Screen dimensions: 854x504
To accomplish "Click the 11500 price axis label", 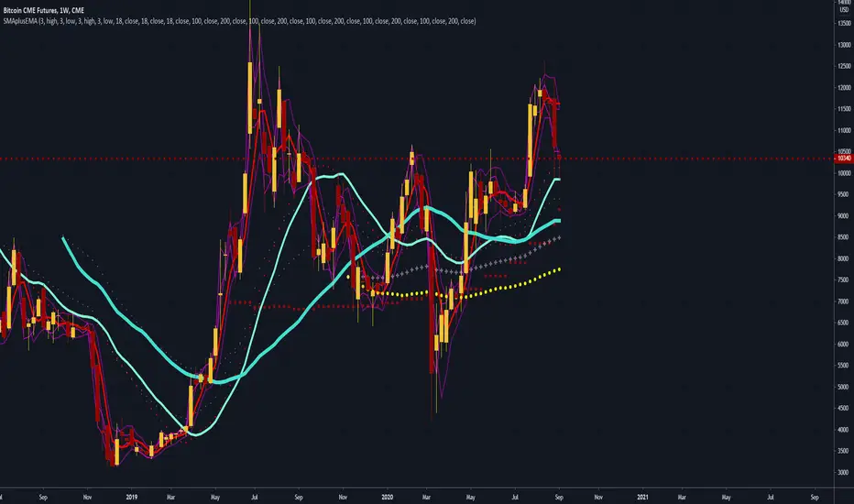I will (844, 109).
